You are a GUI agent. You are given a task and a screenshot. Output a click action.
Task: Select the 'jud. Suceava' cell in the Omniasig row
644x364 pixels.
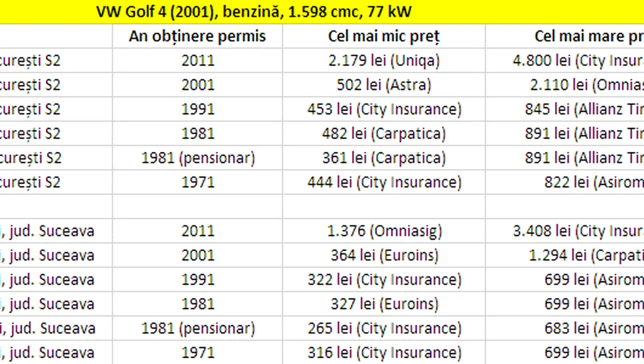pos(56,231)
